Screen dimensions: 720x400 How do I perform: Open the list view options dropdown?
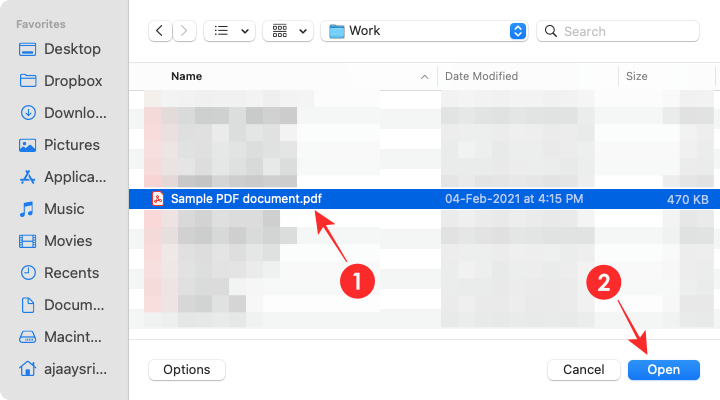[229, 31]
